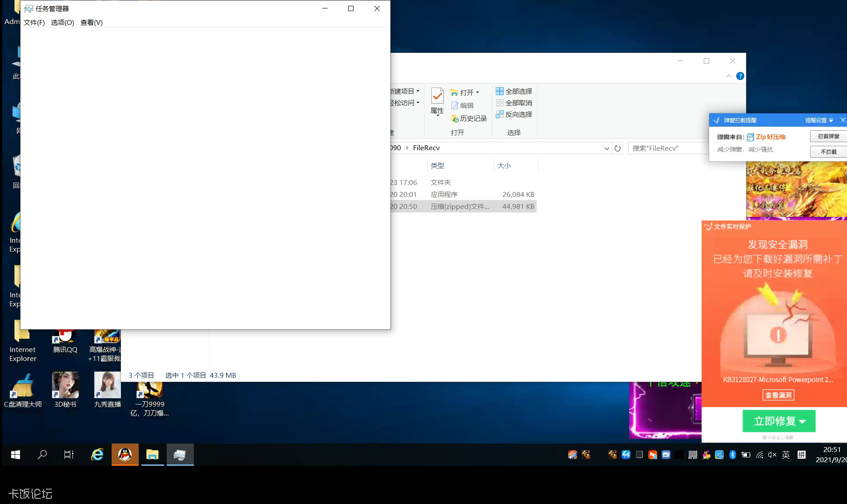Launch Internet Explorer from the taskbar

(97, 455)
